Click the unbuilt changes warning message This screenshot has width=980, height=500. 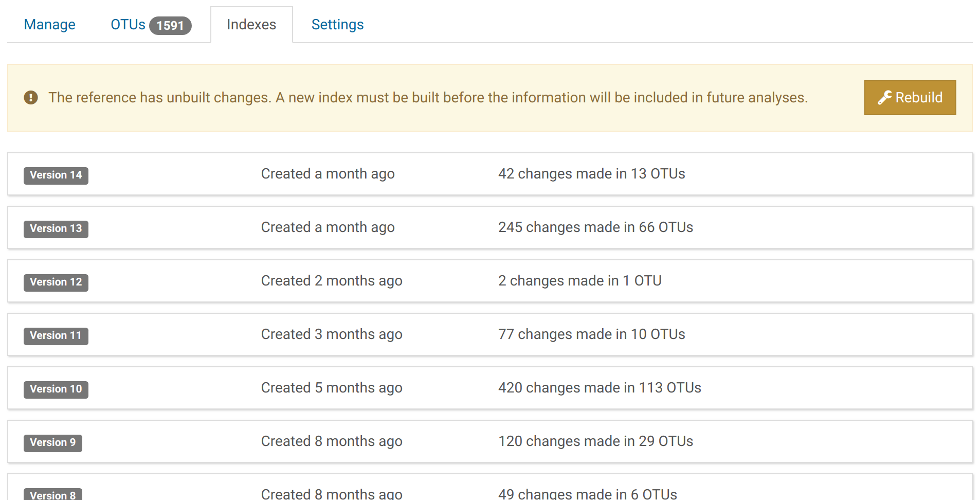tap(428, 98)
